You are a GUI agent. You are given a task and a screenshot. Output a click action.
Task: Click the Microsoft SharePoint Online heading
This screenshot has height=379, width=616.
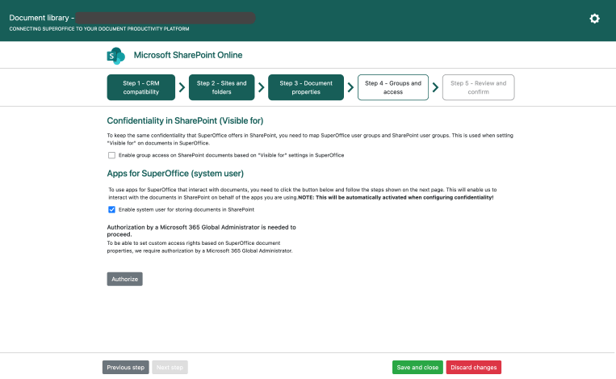point(188,55)
